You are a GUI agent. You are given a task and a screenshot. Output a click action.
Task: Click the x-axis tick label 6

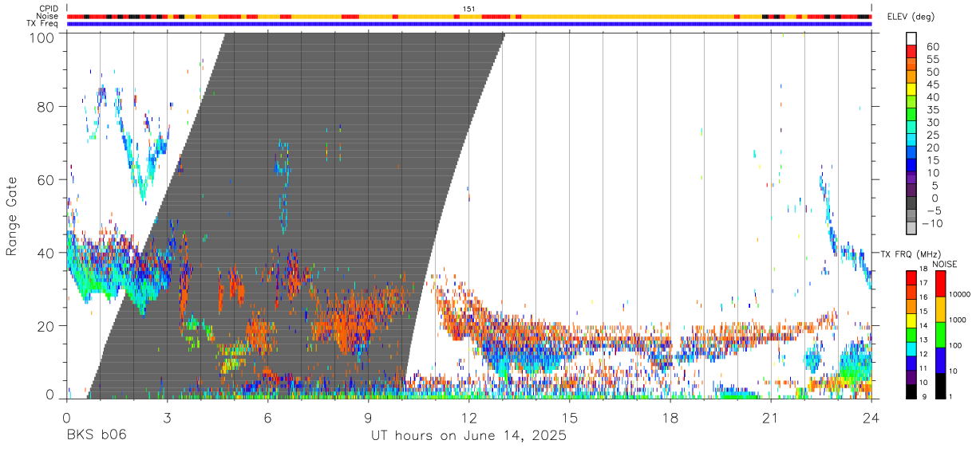click(267, 418)
